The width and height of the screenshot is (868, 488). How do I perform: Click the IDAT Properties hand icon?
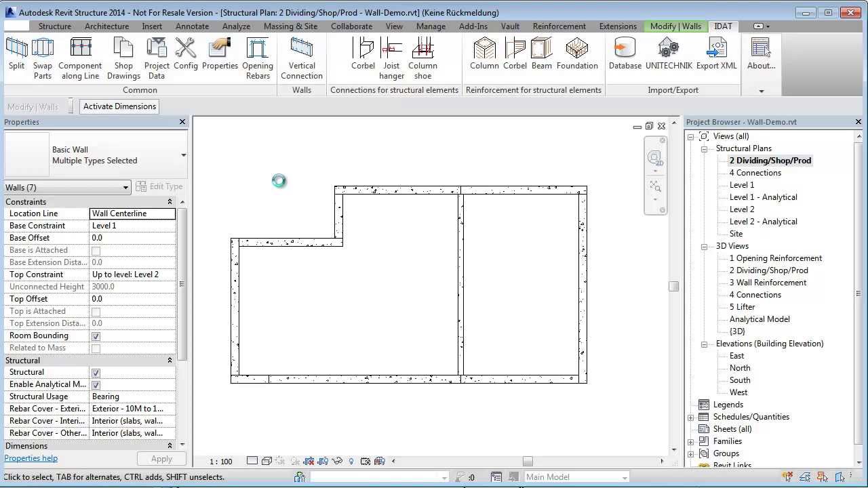pos(220,47)
